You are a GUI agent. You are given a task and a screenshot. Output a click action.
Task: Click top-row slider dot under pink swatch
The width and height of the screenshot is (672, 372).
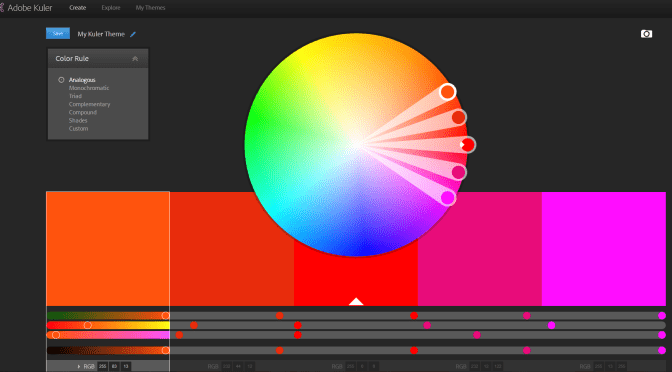point(527,316)
